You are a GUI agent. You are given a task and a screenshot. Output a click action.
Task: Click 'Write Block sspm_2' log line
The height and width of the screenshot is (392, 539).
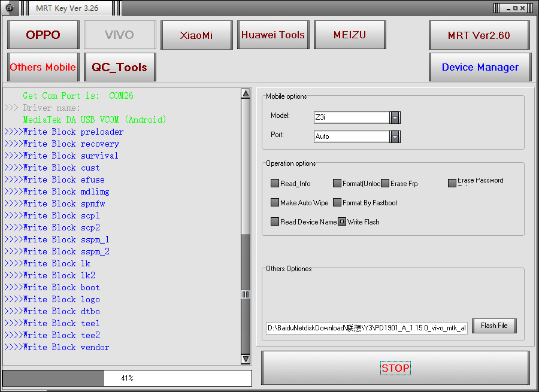click(57, 251)
